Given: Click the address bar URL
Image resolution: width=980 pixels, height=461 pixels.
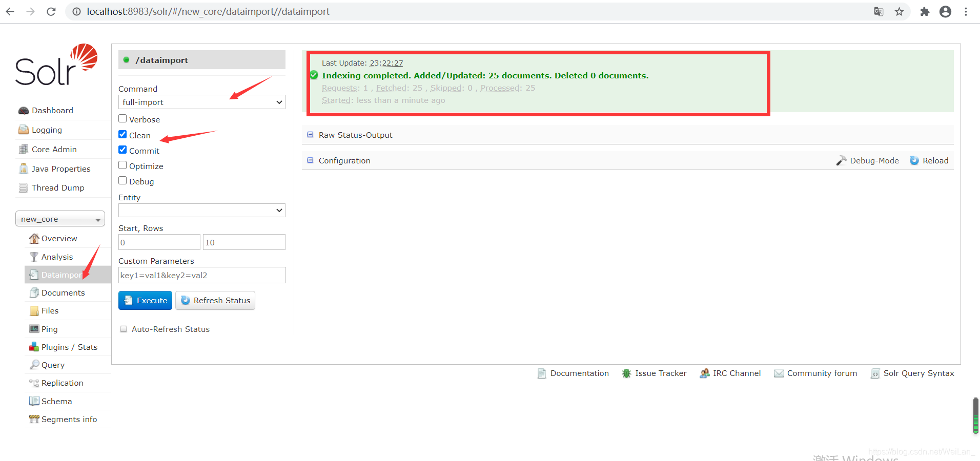Looking at the screenshot, I should [x=208, y=11].
